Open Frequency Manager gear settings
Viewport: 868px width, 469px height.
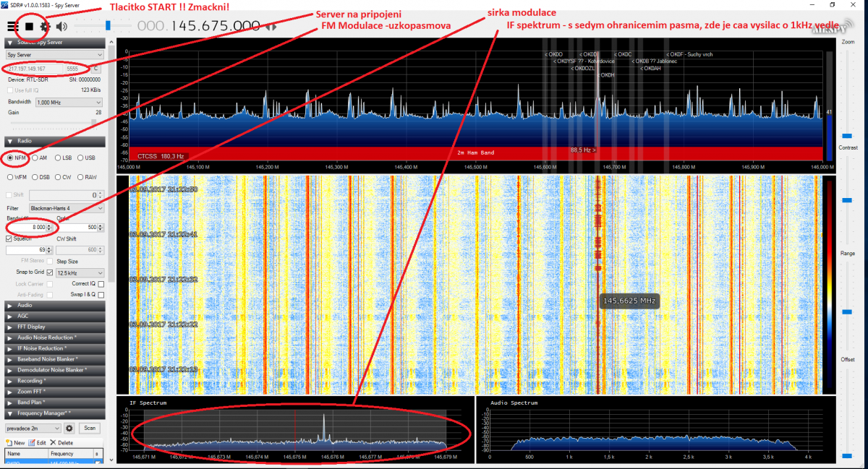(x=70, y=428)
